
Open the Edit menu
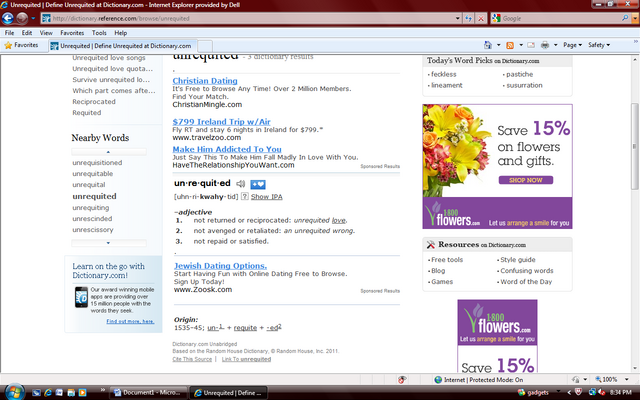27,33
